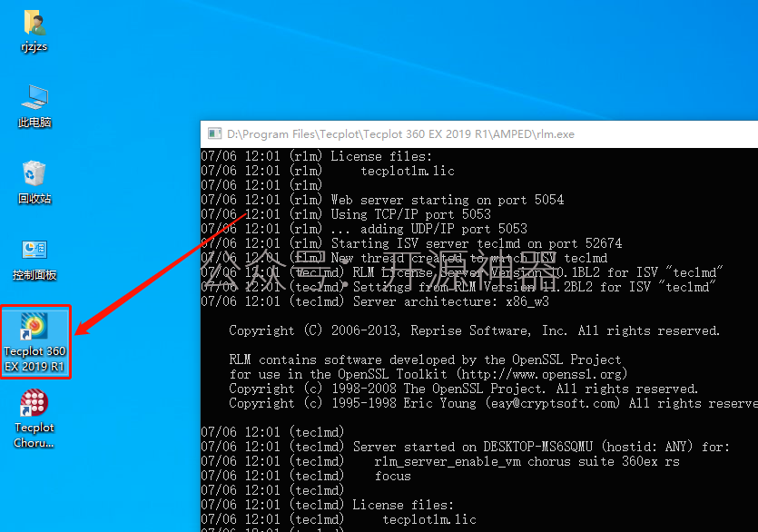Click the 'Copyright (c) 1998-2008 The OpenSSL Project' line

pos(464,389)
